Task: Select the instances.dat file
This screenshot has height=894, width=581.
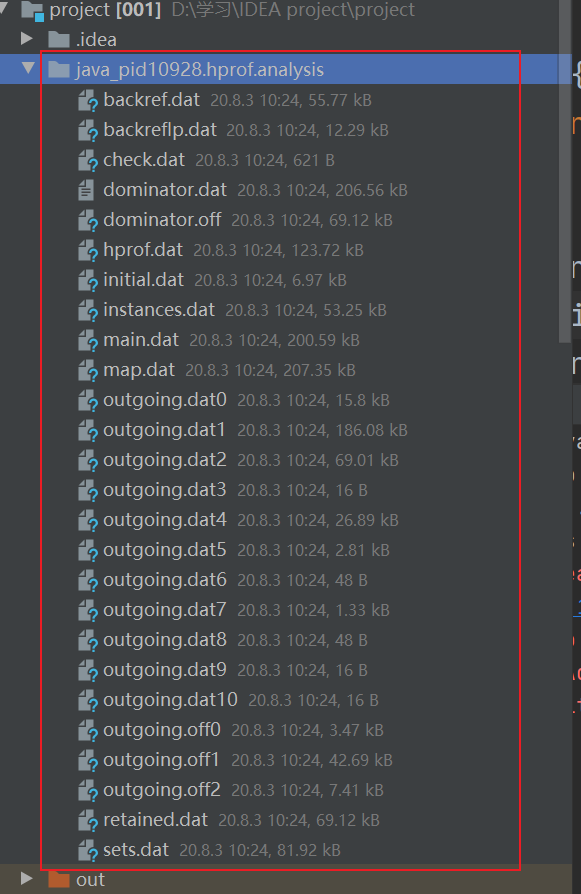Action: pos(159,310)
